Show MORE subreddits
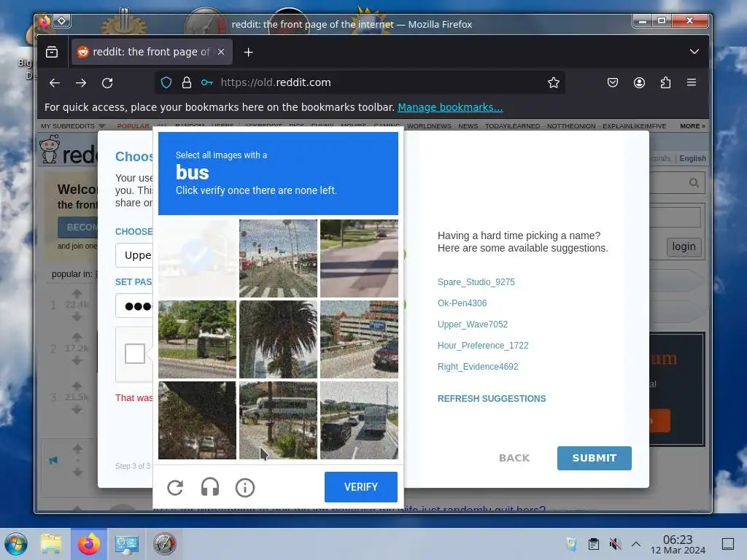The width and height of the screenshot is (747, 560). click(x=692, y=126)
